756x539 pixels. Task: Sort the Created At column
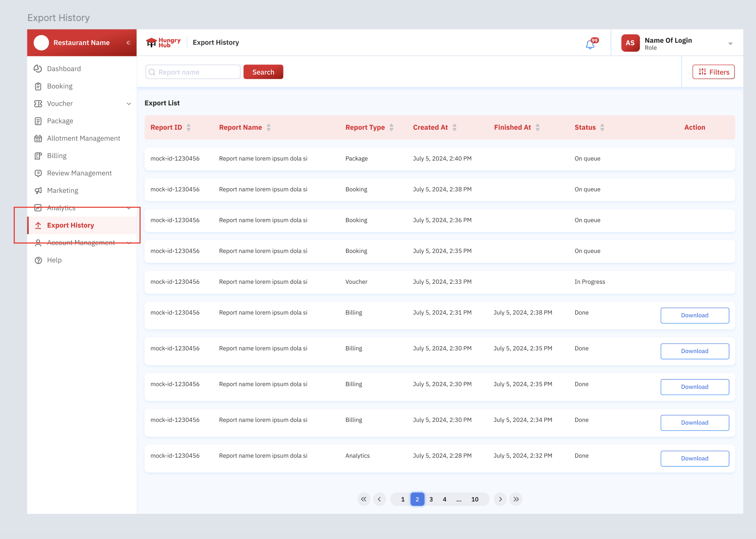click(454, 127)
